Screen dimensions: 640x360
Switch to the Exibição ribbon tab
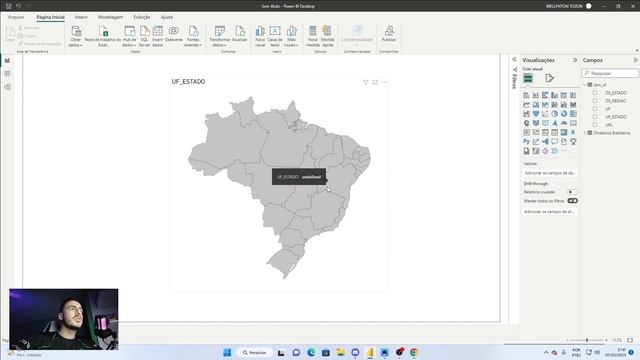(x=142, y=17)
